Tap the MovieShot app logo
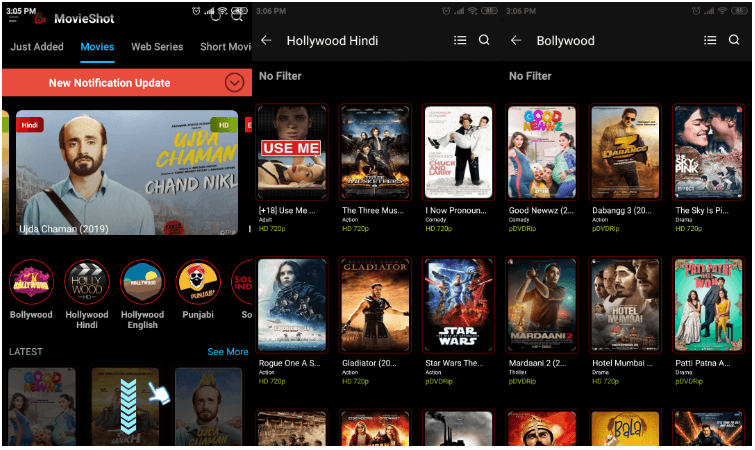This screenshot has height=450, width=755. (x=40, y=18)
